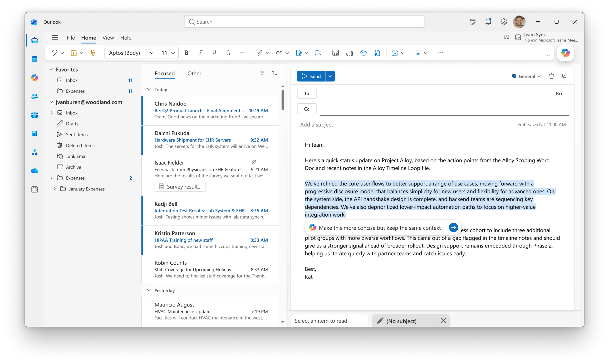Close the (No subject) draft tab
609x364 pixels.
pos(443,320)
